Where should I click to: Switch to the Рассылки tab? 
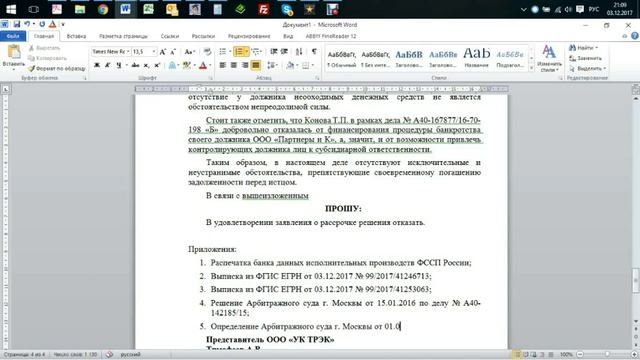tap(203, 36)
